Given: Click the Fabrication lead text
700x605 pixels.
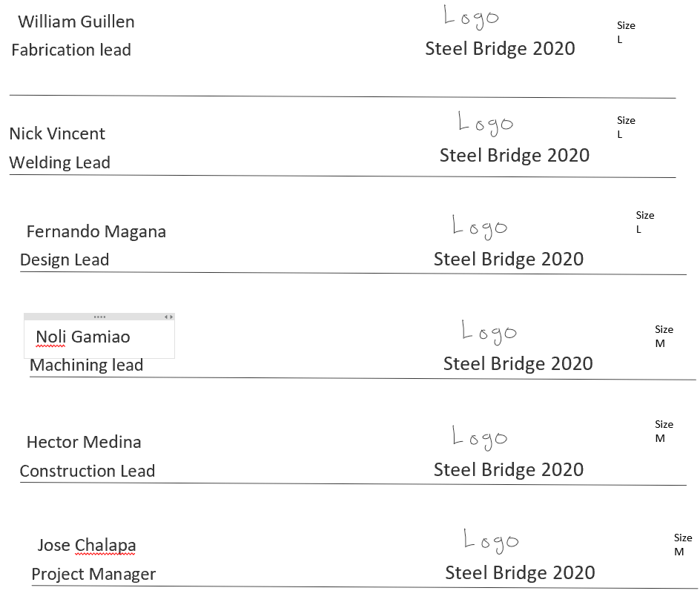Looking at the screenshot, I should pos(71,50).
